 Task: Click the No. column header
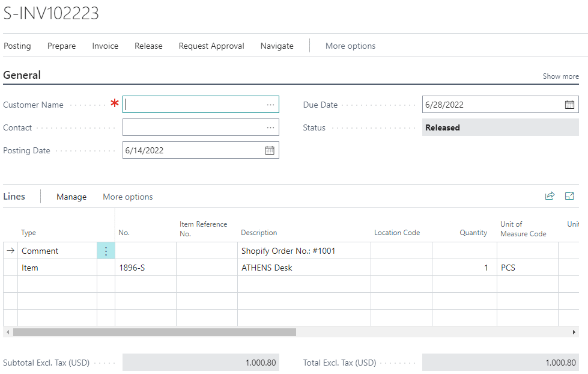coord(124,233)
